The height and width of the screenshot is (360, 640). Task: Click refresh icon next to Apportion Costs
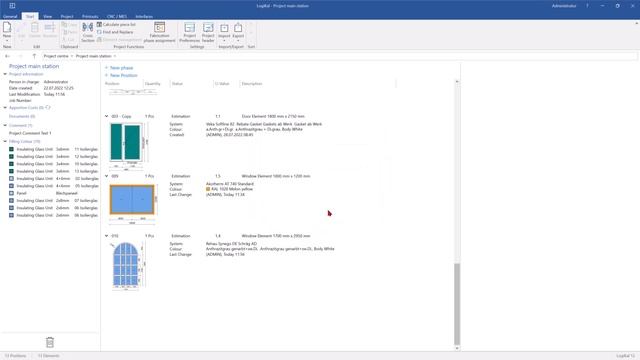click(48, 107)
